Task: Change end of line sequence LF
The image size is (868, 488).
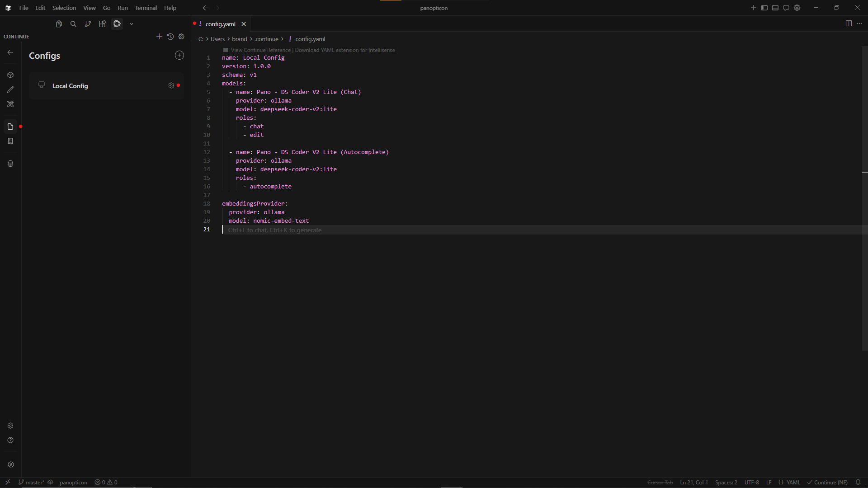Action: pyautogui.click(x=769, y=482)
